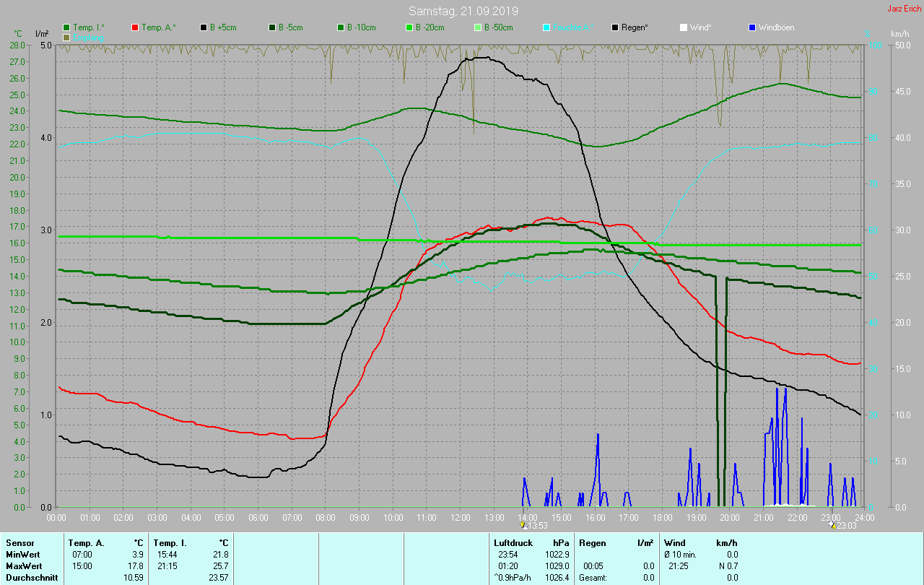This screenshot has height=585, width=924.
Task: Click the MaxWert row label
Action: [x=24, y=566]
